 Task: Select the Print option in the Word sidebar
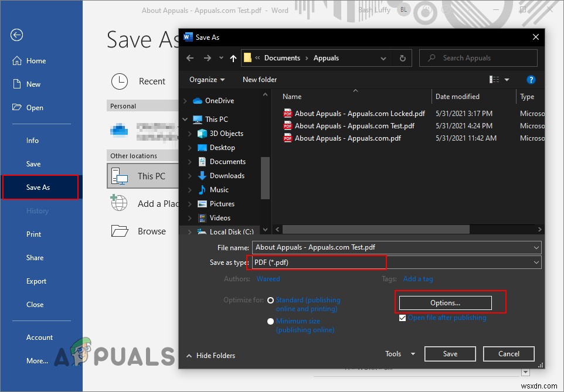coord(33,234)
